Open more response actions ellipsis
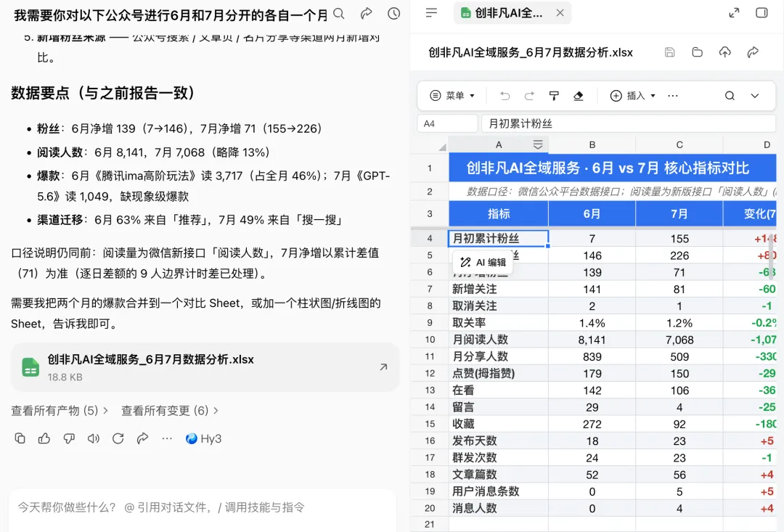Screen dimensions: 784x532 click(167, 438)
